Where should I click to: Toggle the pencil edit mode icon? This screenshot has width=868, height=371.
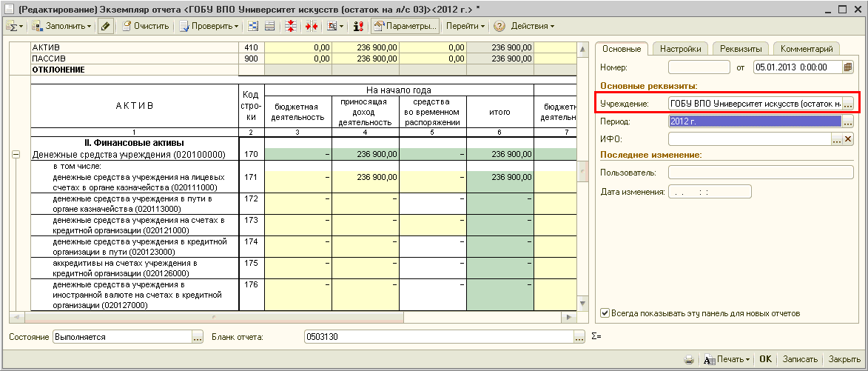pyautogui.click(x=106, y=26)
